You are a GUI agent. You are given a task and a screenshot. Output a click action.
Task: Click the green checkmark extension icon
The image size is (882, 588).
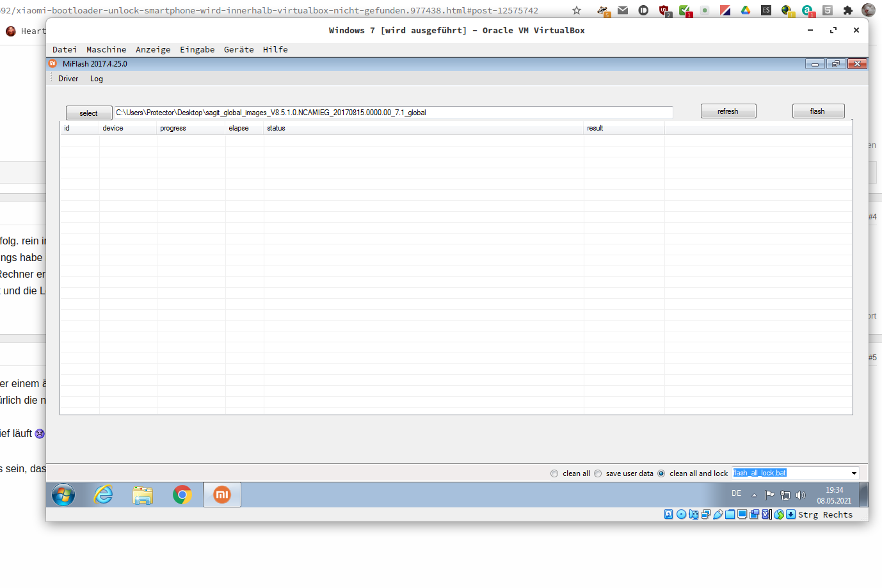pos(685,10)
